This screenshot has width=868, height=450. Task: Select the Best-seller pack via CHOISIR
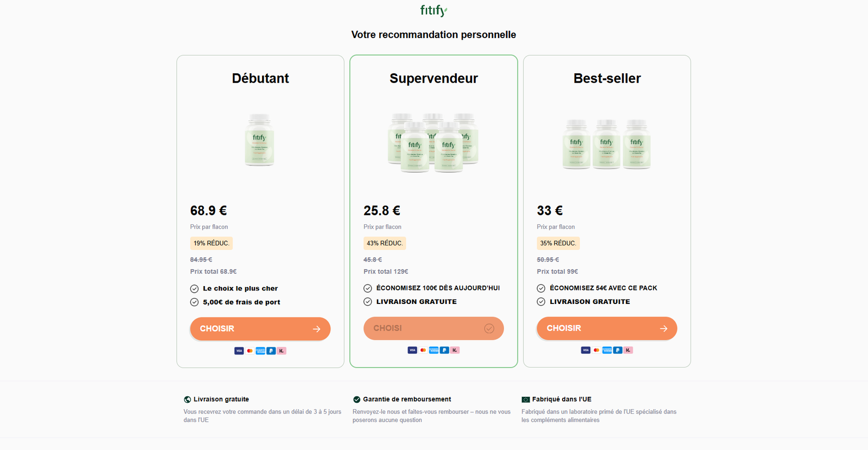pyautogui.click(x=607, y=328)
